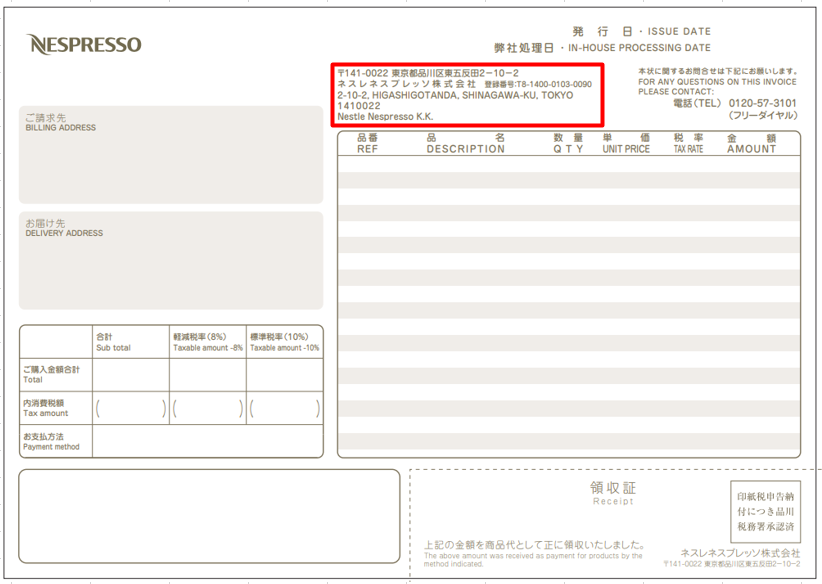Click the 'Taxable amount -10%' heading
The width and height of the screenshot is (822, 584).
tap(285, 348)
